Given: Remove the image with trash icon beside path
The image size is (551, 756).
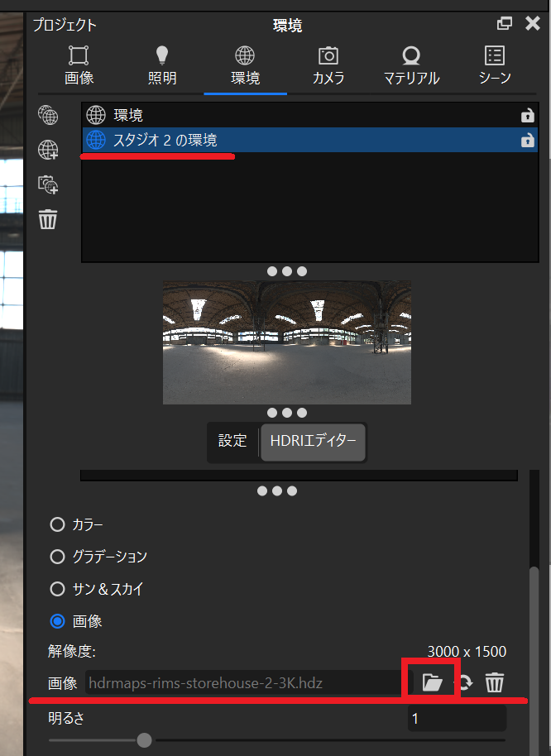Looking at the screenshot, I should (x=494, y=682).
